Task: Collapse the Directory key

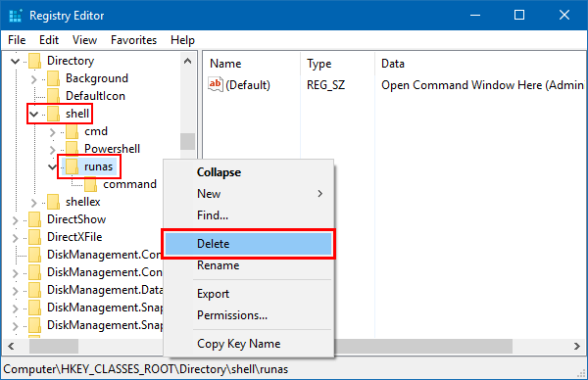Action: [x=15, y=61]
